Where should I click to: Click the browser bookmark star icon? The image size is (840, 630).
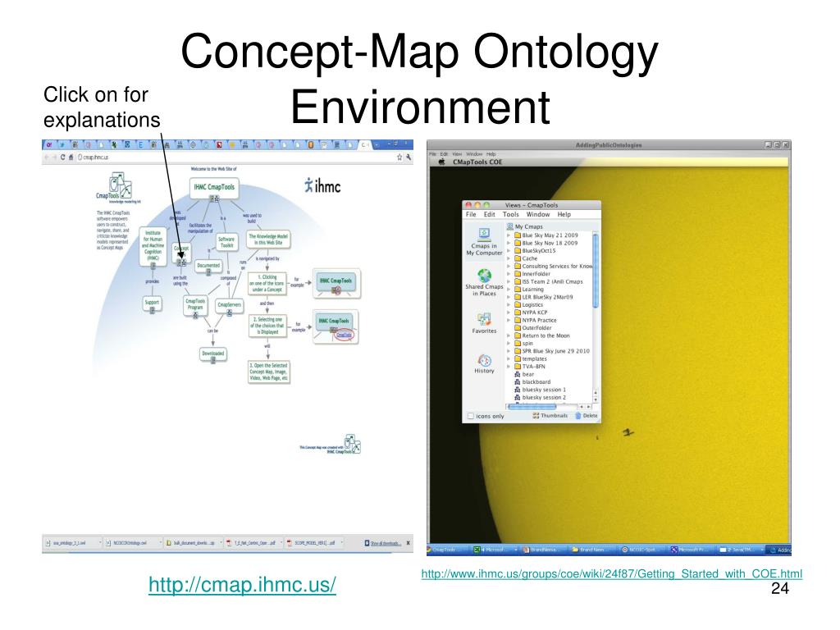[x=399, y=157]
